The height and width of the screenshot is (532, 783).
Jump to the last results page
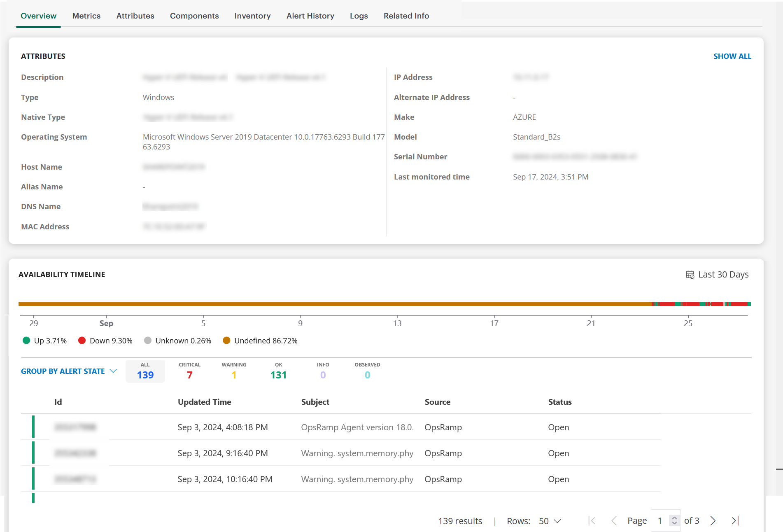(735, 521)
